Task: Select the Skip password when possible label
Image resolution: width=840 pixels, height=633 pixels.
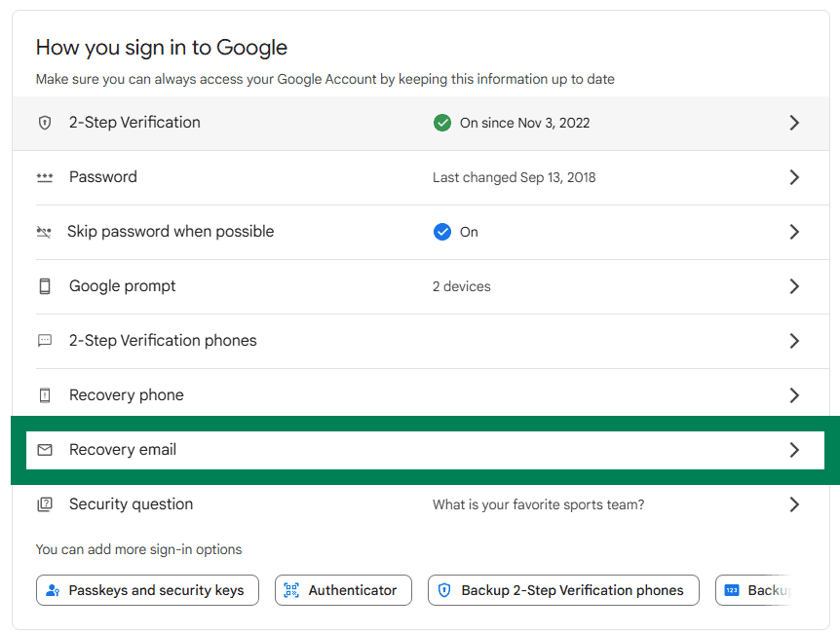Action: point(171,232)
